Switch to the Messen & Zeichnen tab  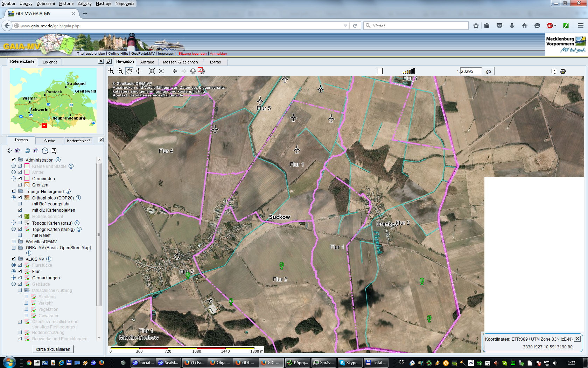pyautogui.click(x=180, y=62)
